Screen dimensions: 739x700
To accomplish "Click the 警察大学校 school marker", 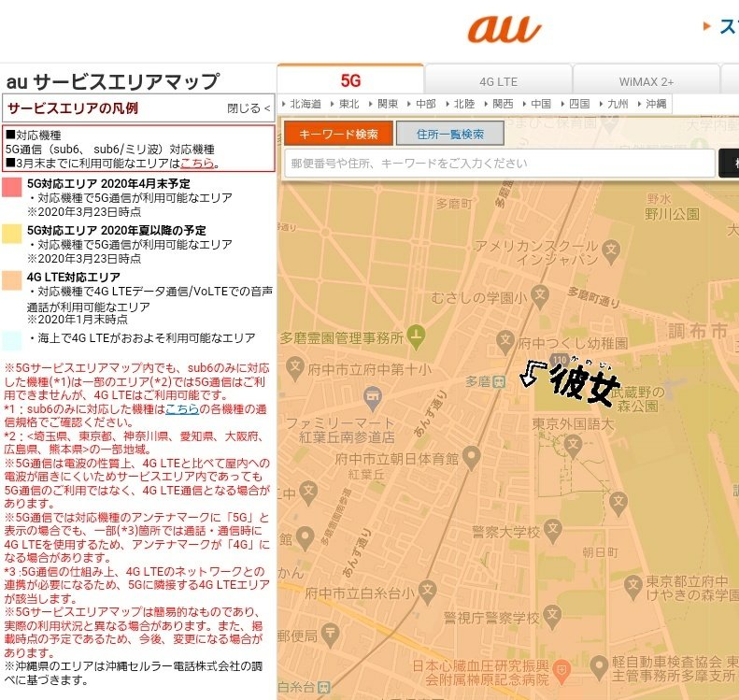I will click(x=552, y=530).
